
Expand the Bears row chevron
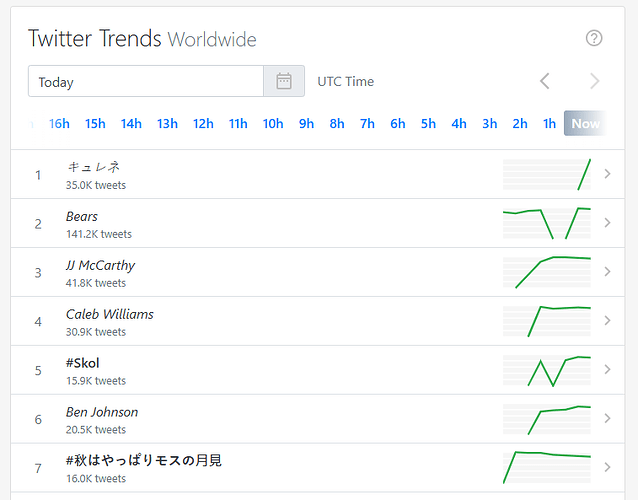click(607, 223)
